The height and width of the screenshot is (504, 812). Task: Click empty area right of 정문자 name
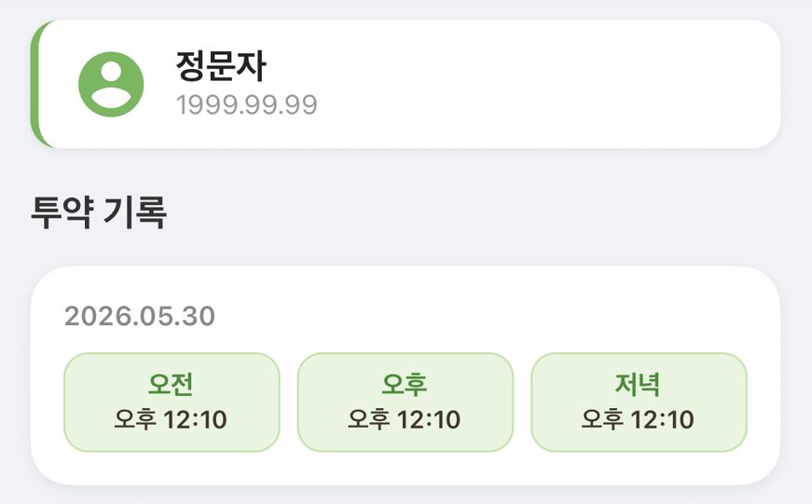(517, 66)
